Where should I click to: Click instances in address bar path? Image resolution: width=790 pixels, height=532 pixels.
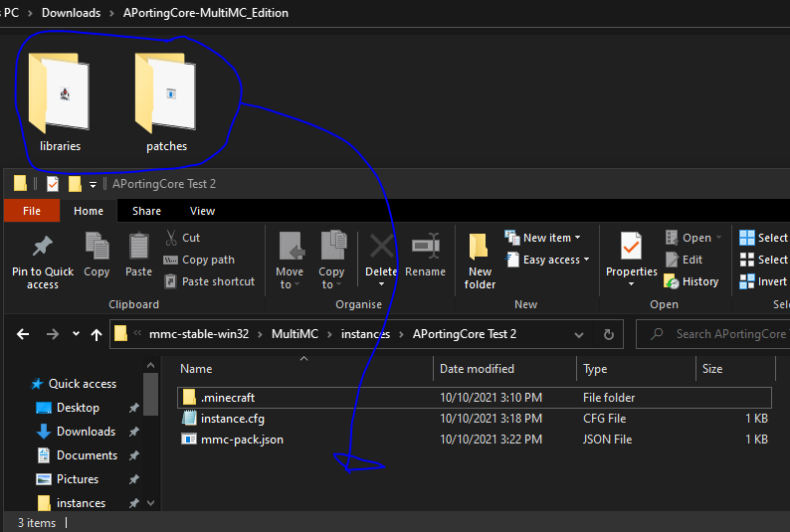point(365,334)
